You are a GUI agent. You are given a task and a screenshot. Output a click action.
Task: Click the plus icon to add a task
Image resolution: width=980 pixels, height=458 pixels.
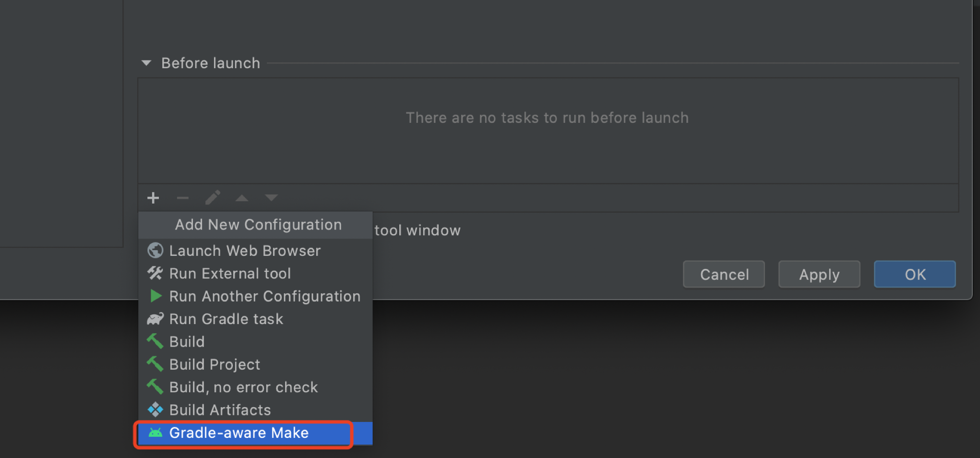coord(153,198)
